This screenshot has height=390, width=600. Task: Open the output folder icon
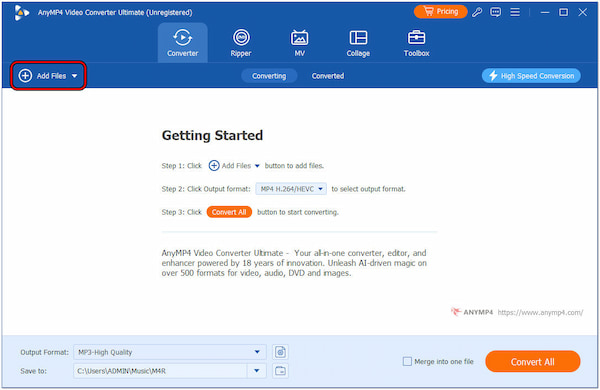(x=280, y=371)
